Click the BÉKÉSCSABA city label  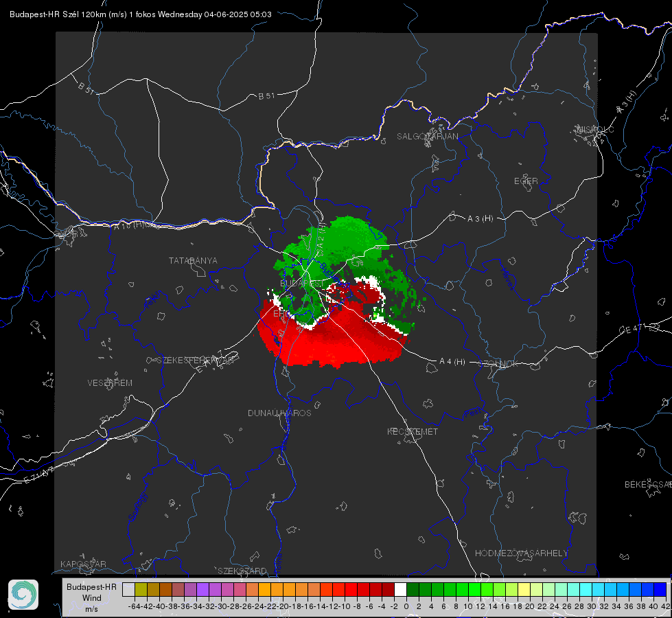pyautogui.click(x=648, y=485)
